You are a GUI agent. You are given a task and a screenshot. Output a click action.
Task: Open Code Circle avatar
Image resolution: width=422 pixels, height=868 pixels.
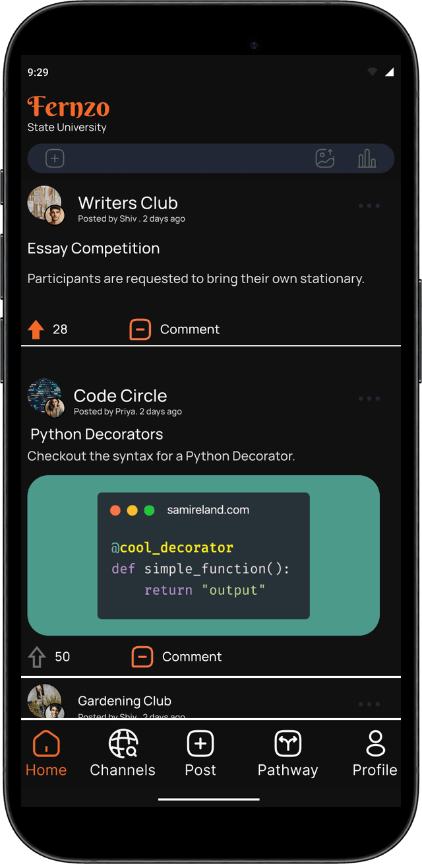(46, 398)
